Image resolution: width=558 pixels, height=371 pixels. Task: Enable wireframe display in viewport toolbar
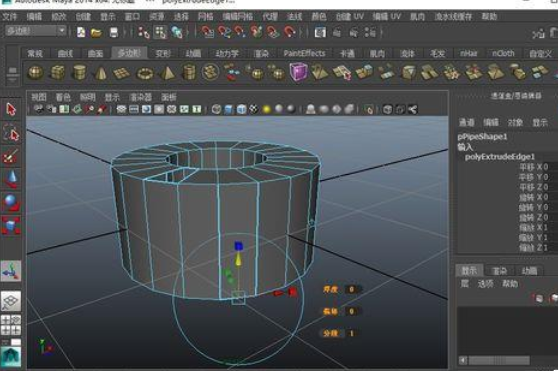216,109
